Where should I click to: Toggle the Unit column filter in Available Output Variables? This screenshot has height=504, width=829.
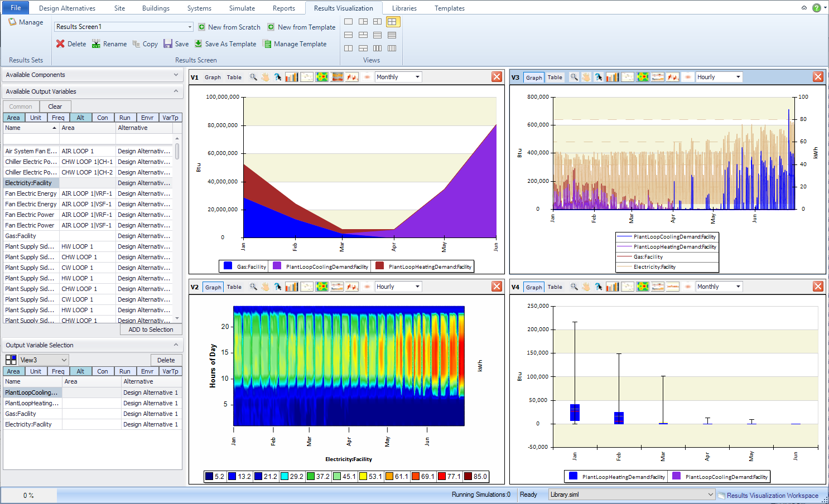pos(36,118)
